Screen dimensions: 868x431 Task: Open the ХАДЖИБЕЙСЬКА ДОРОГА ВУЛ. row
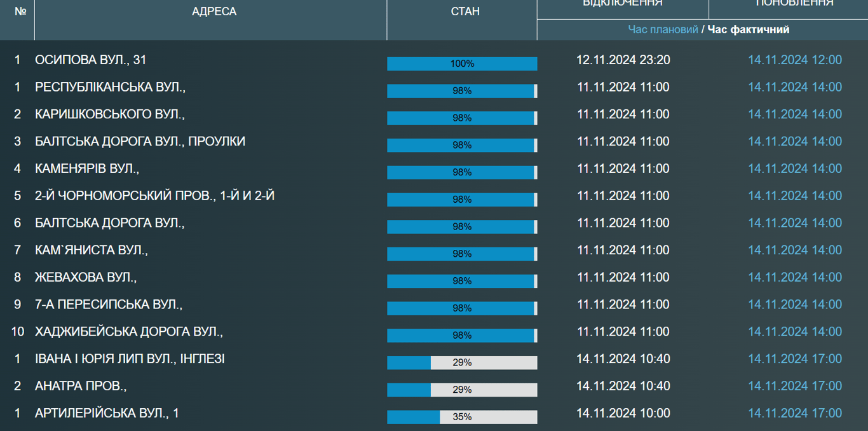(x=129, y=331)
